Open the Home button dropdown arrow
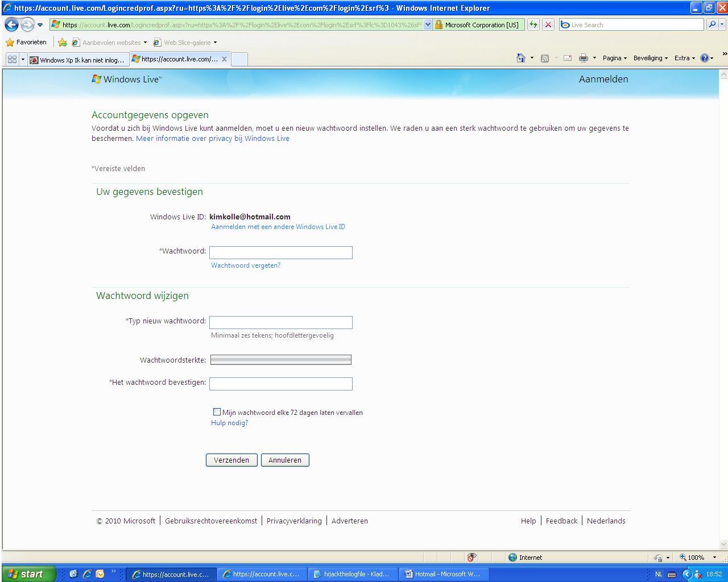The image size is (728, 582). click(532, 58)
